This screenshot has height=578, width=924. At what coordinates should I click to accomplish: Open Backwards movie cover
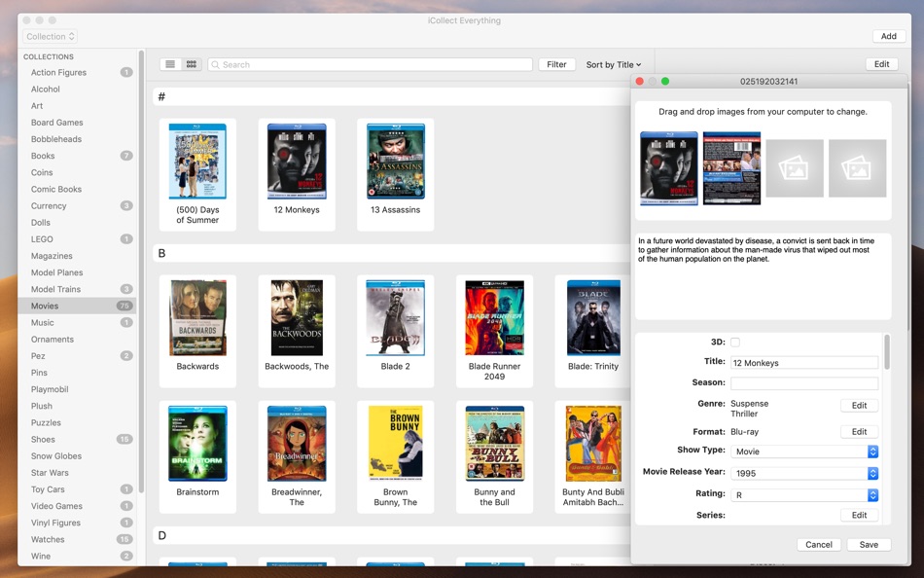pyautogui.click(x=197, y=318)
